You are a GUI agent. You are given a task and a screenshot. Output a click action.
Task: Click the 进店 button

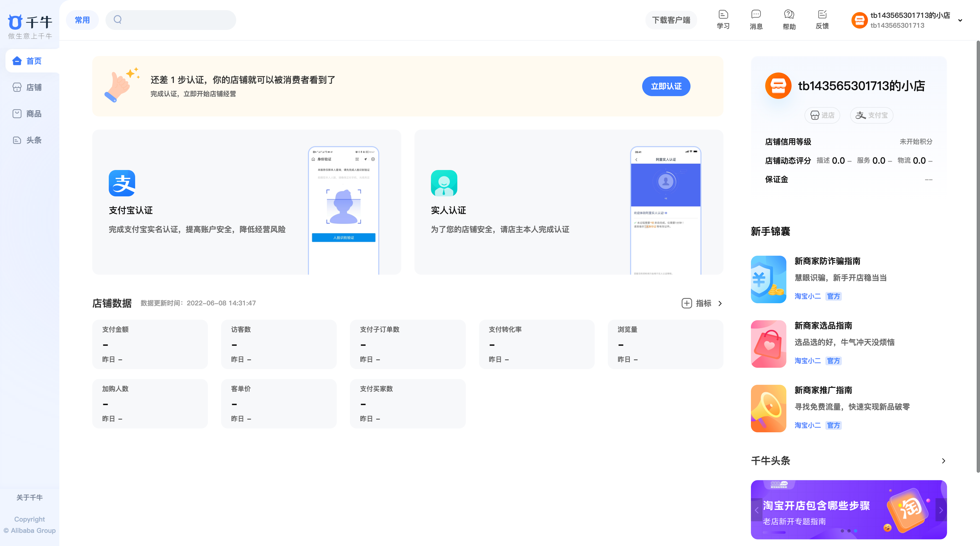[822, 115]
